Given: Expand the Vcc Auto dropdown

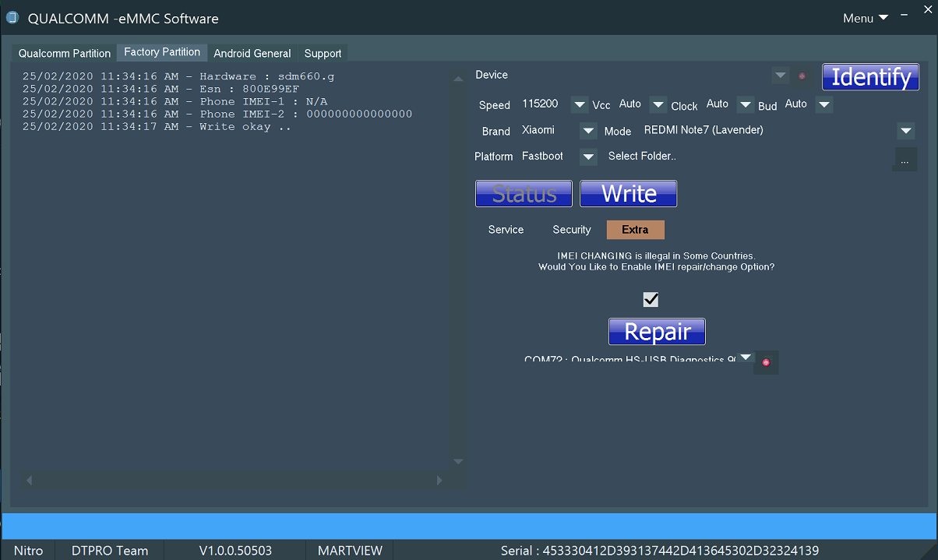Looking at the screenshot, I should click(658, 104).
